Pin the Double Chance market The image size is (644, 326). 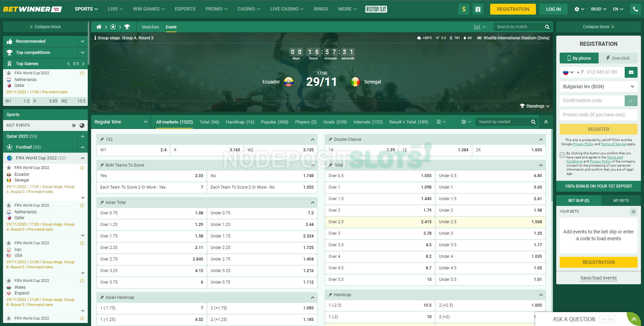pos(330,139)
